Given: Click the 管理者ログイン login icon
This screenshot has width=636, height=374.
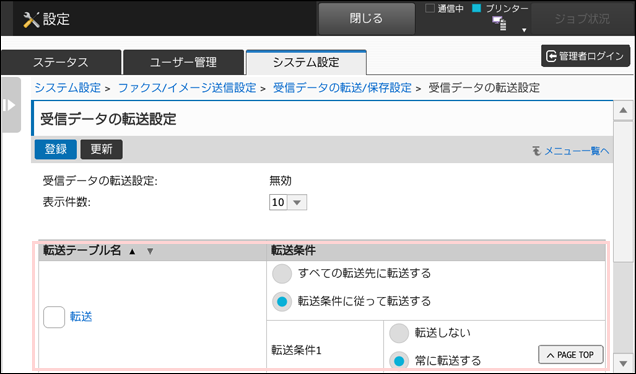Looking at the screenshot, I should point(551,56).
